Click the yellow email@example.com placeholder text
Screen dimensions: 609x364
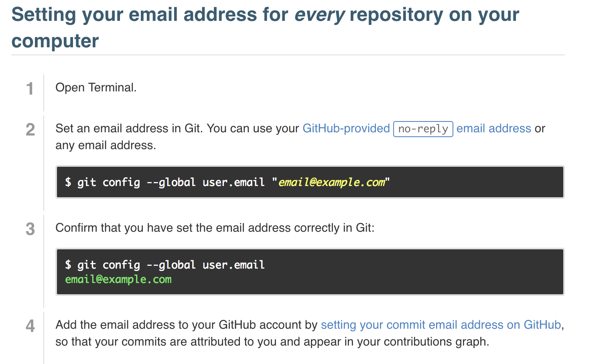[x=331, y=182]
